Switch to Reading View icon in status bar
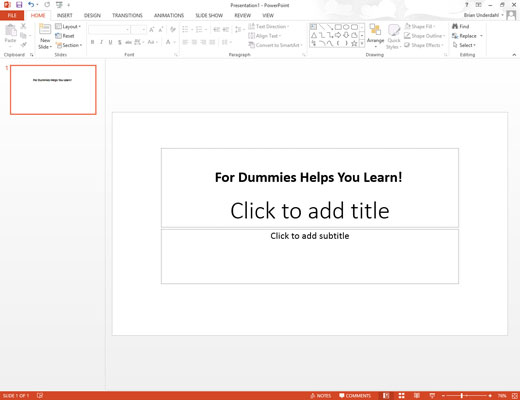The width and height of the screenshot is (520, 400). coord(417,396)
